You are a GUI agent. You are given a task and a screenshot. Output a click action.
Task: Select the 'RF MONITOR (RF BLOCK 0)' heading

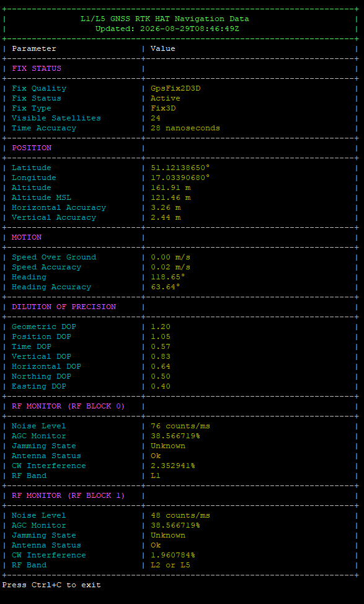[68, 407]
